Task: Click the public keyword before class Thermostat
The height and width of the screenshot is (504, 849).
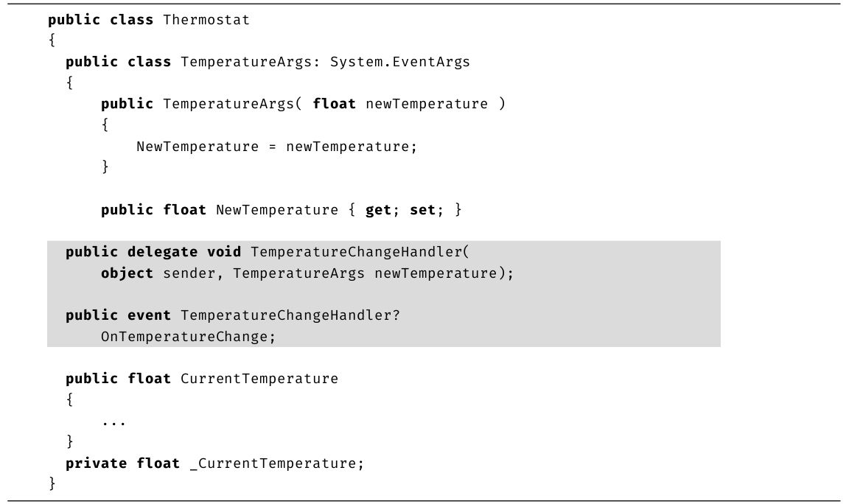Action: [x=74, y=20]
